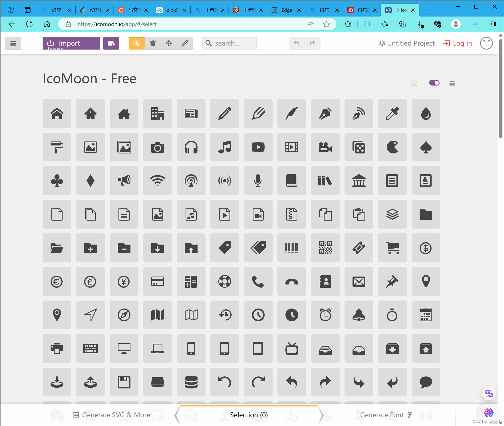
Task: Select the wifi connection icon
Action: point(158,181)
